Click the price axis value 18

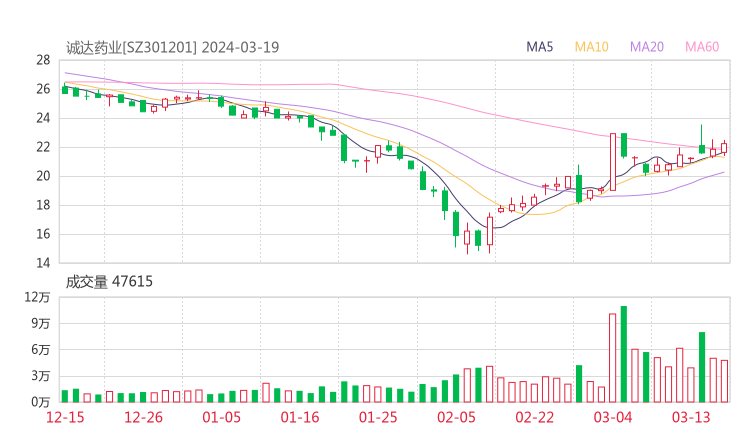[43, 205]
